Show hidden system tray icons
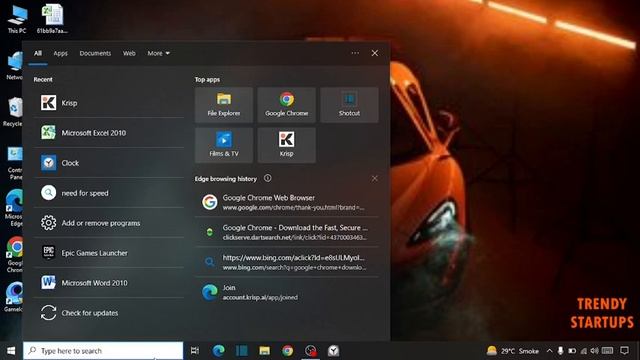This screenshot has width=640, height=360. pyautogui.click(x=549, y=351)
